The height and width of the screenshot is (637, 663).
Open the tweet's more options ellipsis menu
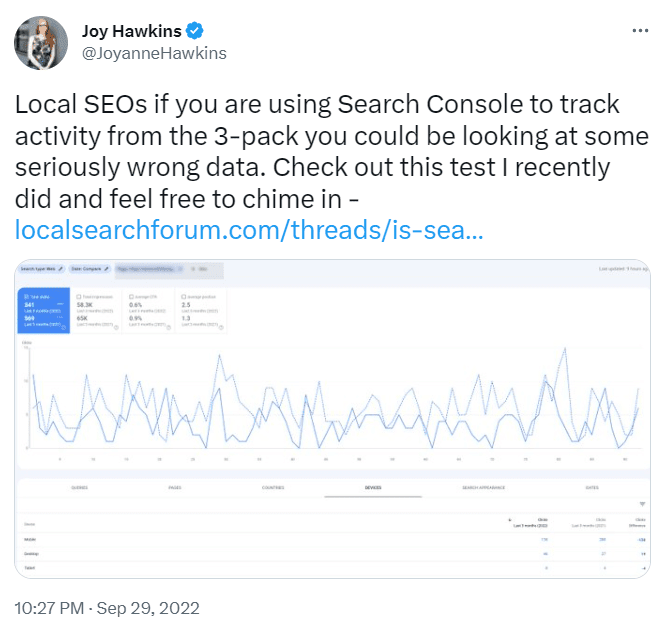click(x=640, y=30)
